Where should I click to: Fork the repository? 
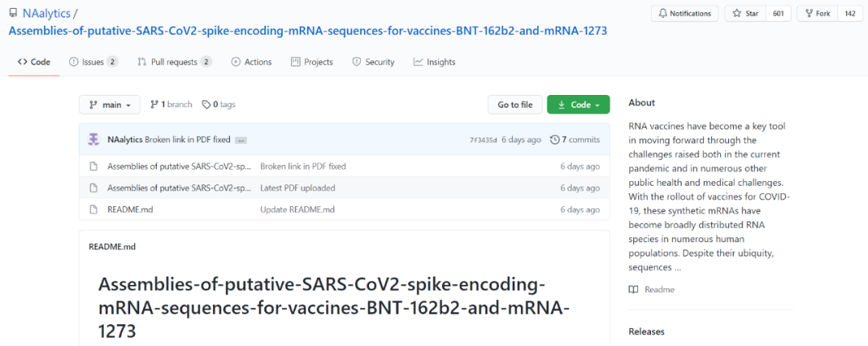[x=817, y=14]
